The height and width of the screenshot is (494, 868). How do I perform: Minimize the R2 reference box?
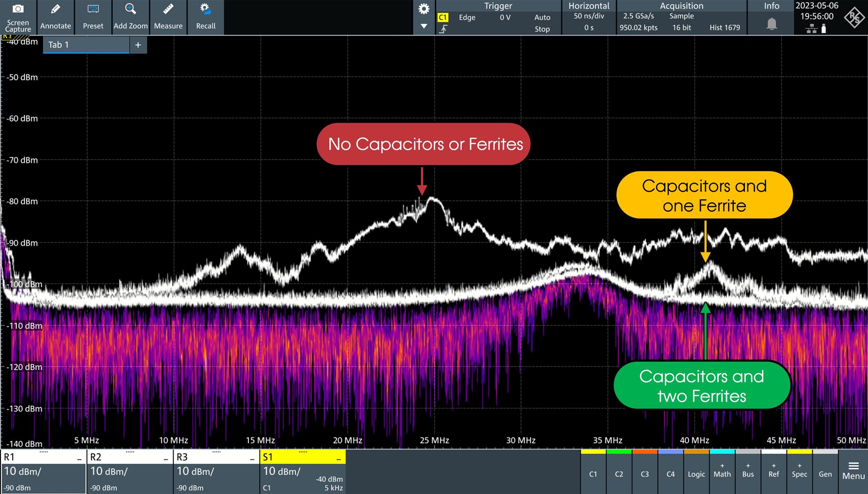click(x=166, y=458)
